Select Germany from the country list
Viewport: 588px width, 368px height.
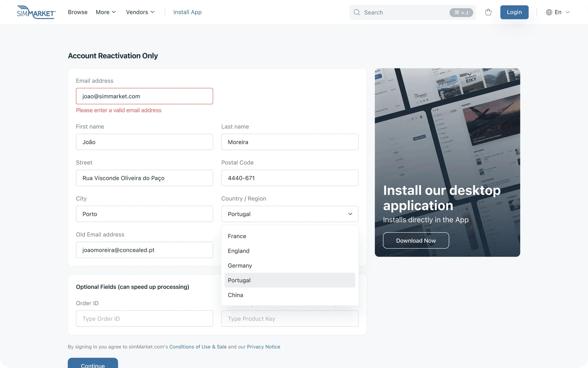point(290,265)
